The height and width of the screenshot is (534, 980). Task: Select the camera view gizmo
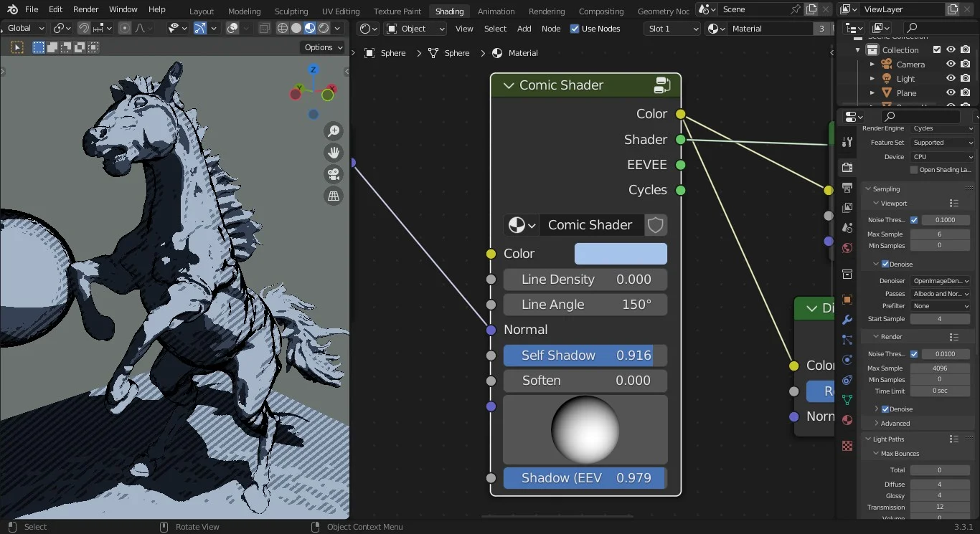click(333, 174)
